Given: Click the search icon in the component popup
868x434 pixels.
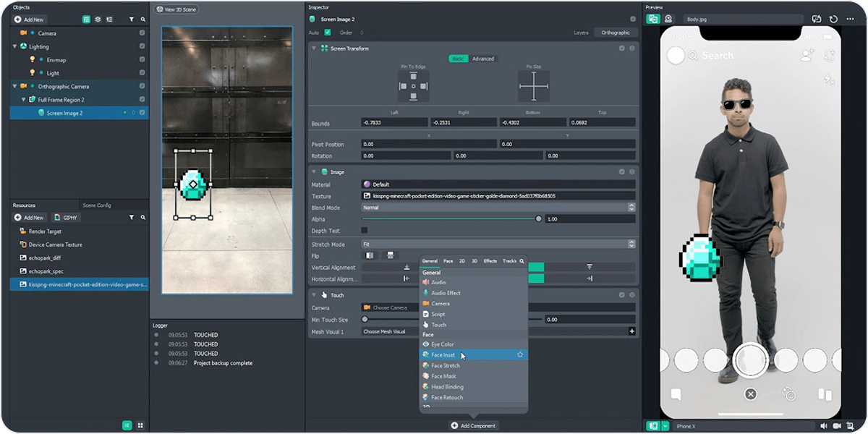Looking at the screenshot, I should [522, 261].
